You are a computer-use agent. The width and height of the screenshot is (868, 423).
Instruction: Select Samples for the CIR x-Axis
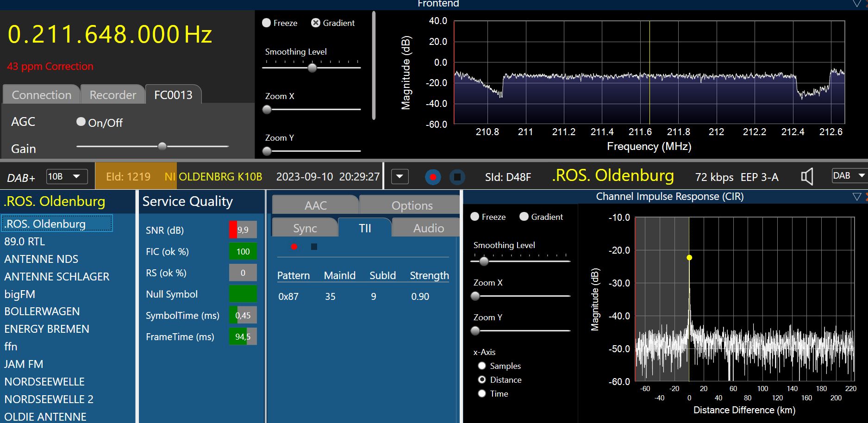[x=482, y=366]
